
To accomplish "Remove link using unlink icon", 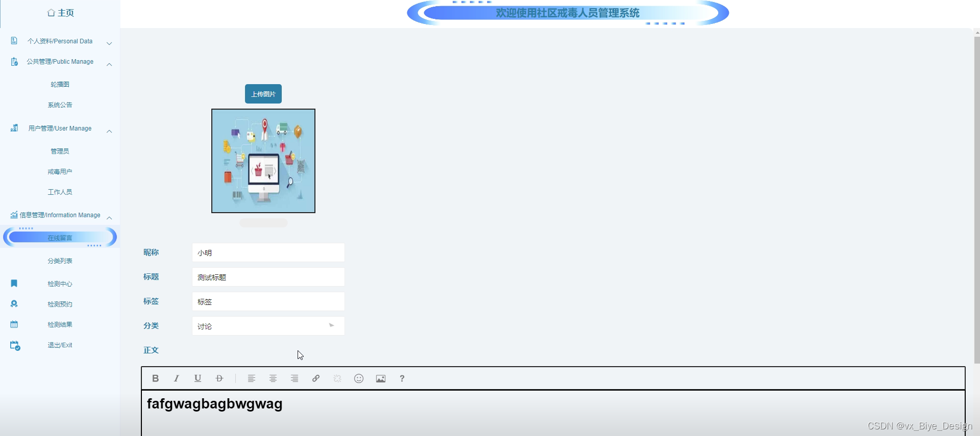I will point(337,378).
